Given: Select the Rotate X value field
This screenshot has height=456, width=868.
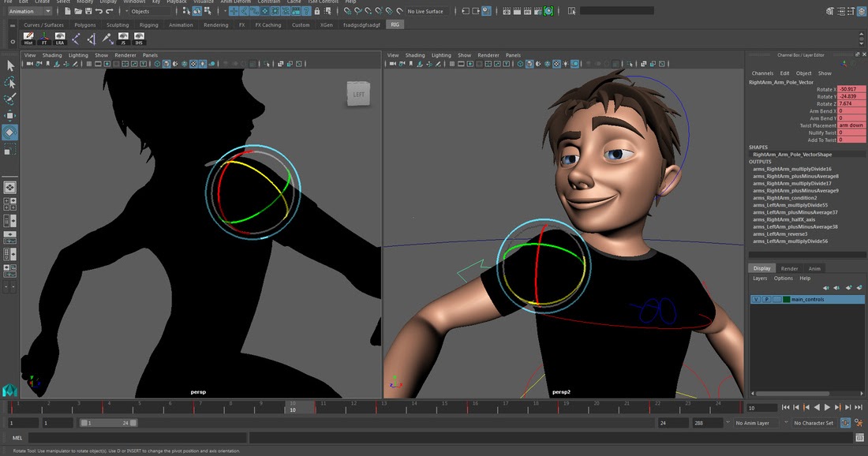Looking at the screenshot, I should tap(851, 89).
